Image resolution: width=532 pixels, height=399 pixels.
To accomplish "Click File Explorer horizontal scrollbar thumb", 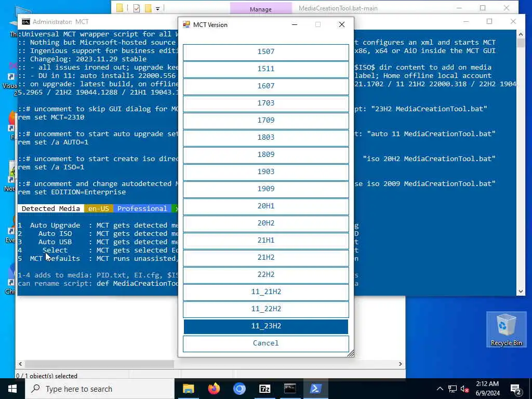I will pyautogui.click(x=99, y=364).
